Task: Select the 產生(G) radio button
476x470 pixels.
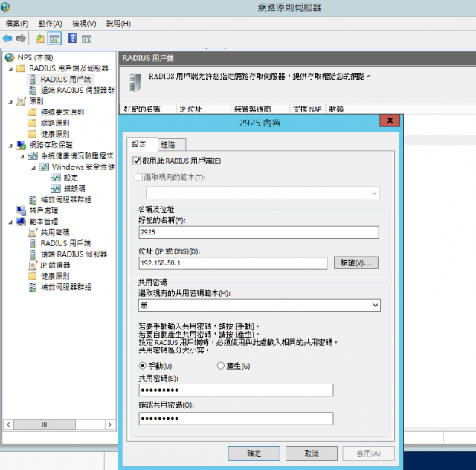Action: point(221,366)
